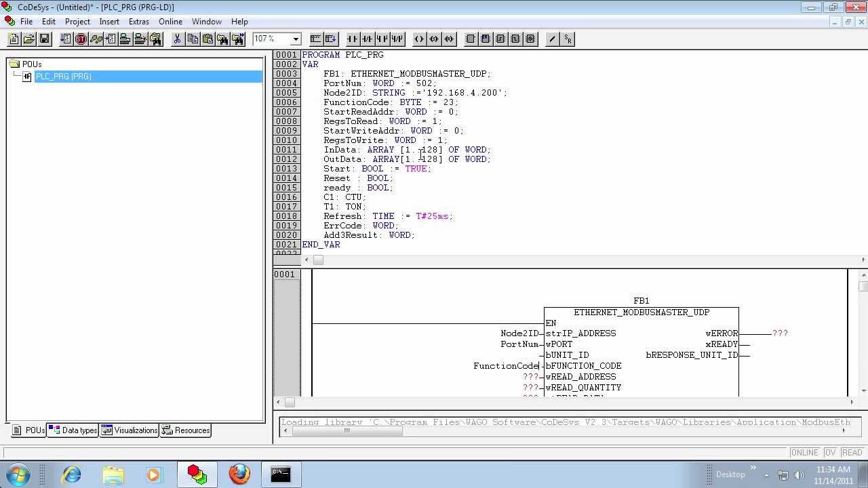Launch Internet Explorer from the taskbar

71,474
